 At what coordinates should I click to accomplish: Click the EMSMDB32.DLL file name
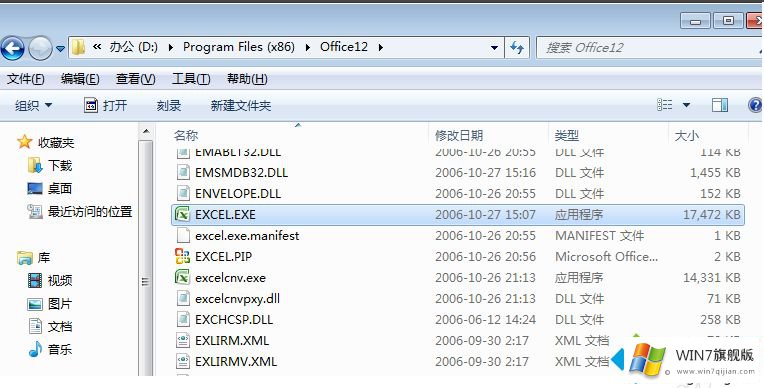pos(241,173)
